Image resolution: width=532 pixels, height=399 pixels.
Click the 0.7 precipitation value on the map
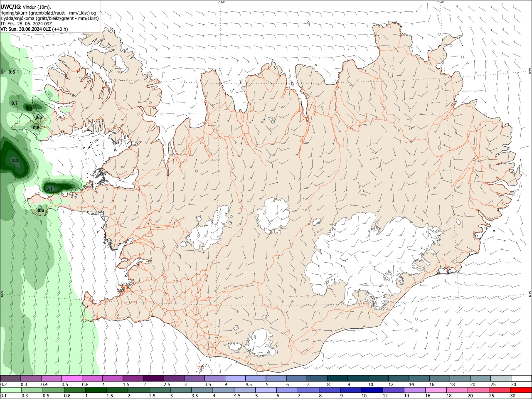pos(15,103)
